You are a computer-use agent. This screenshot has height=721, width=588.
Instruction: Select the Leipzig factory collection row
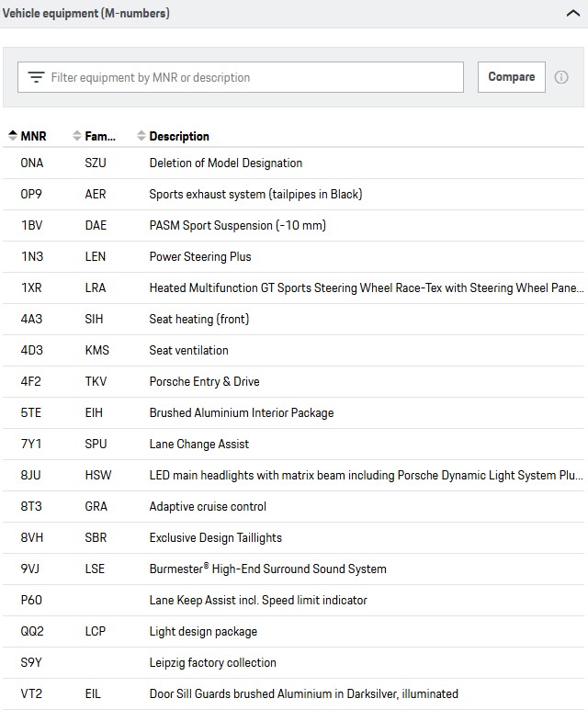tap(212, 662)
